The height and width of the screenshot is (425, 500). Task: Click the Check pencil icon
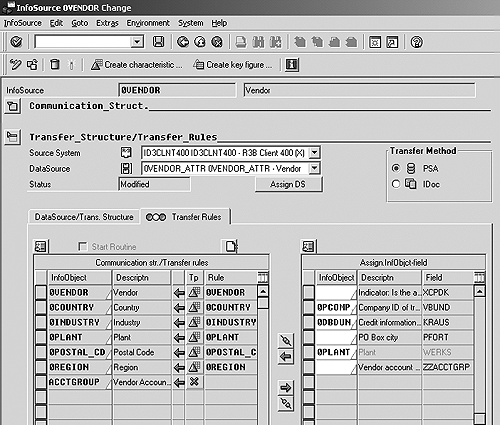coord(15,64)
